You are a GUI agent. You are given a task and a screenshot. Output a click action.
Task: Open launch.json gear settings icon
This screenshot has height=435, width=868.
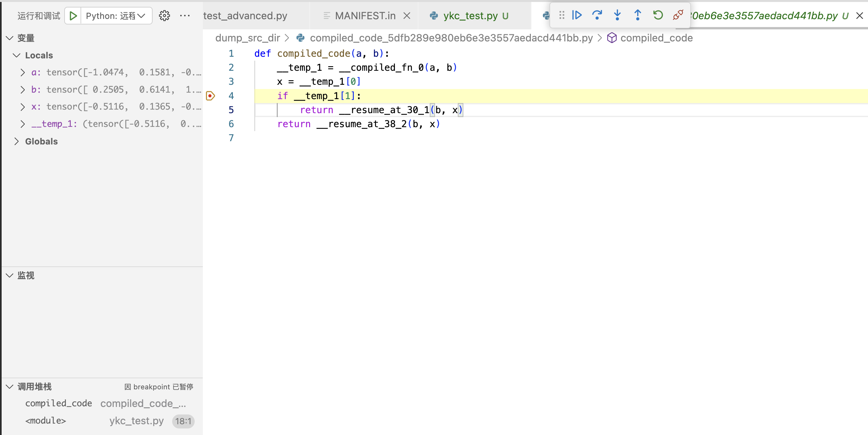click(x=164, y=16)
